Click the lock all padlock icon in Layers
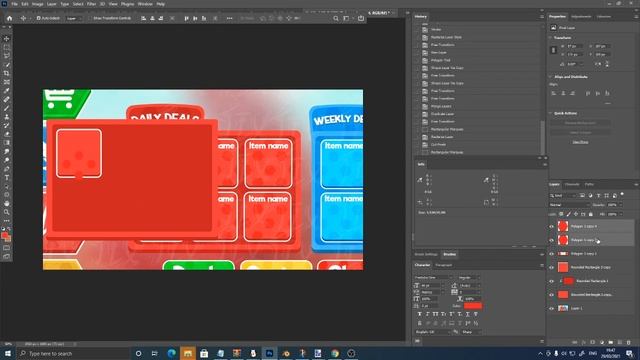This screenshot has height=360, width=640. coord(591,214)
